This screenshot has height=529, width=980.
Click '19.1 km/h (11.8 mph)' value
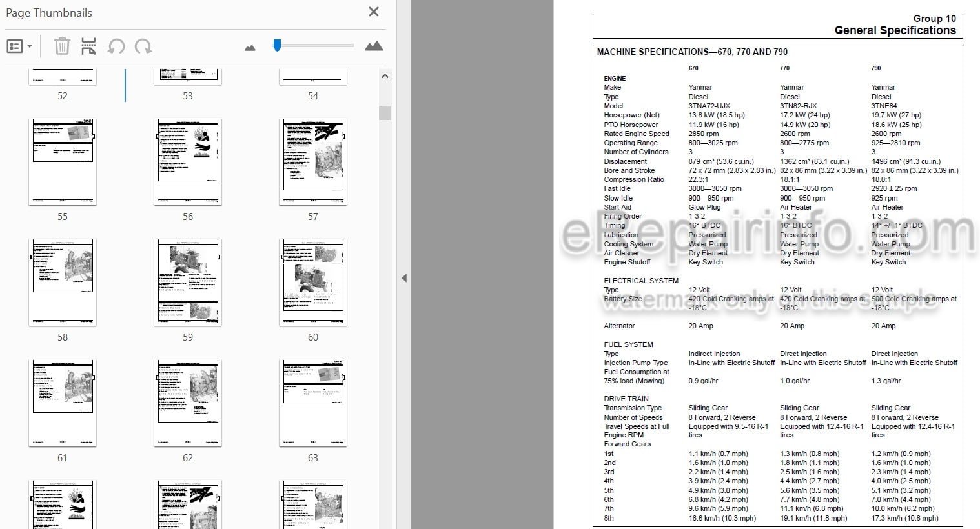(x=813, y=518)
